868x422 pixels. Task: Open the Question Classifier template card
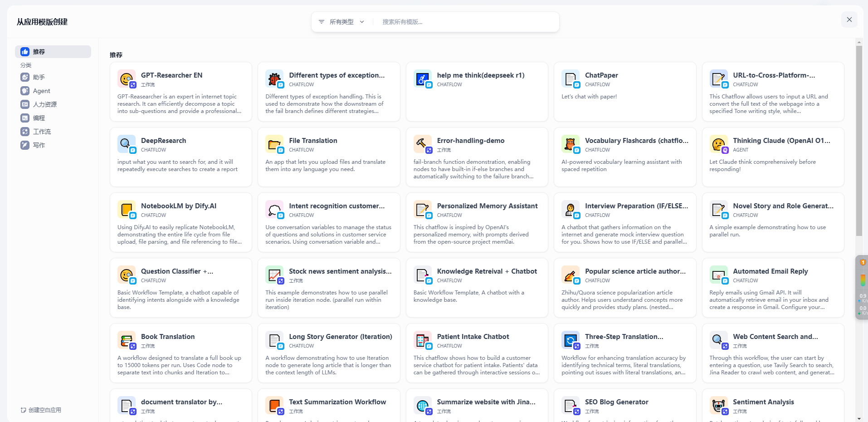[181, 288]
